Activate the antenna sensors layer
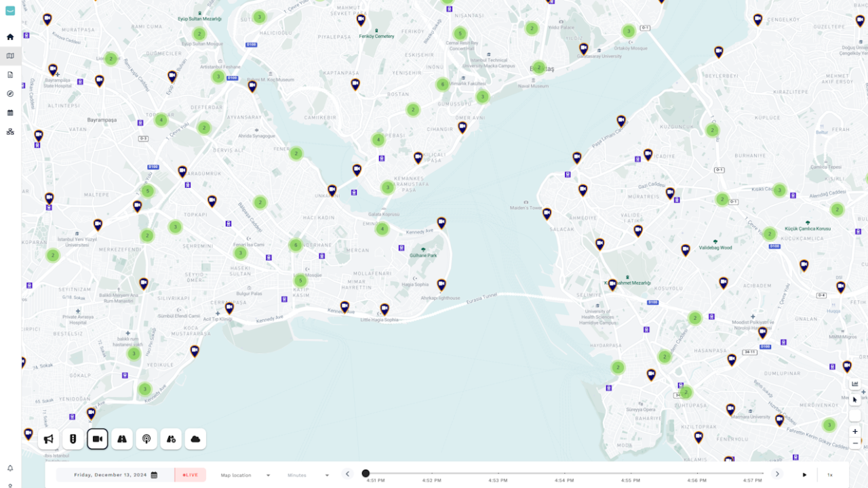Screen dimensions: 868x488 click(x=146, y=439)
